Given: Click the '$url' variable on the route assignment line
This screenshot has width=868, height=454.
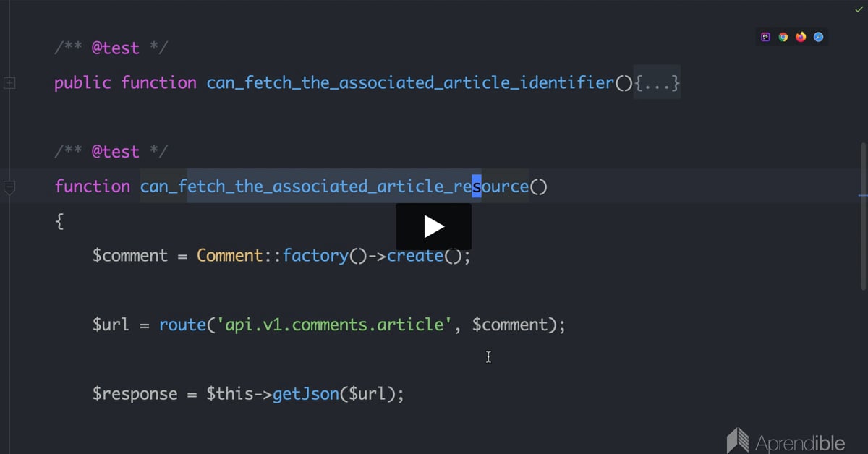Looking at the screenshot, I should tap(111, 325).
